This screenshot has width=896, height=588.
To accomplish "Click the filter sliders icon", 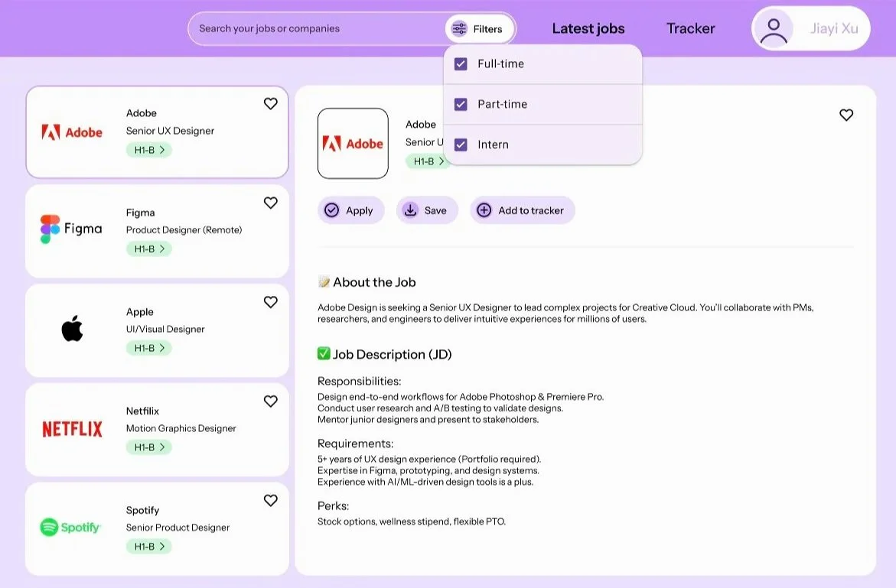I will [x=459, y=28].
